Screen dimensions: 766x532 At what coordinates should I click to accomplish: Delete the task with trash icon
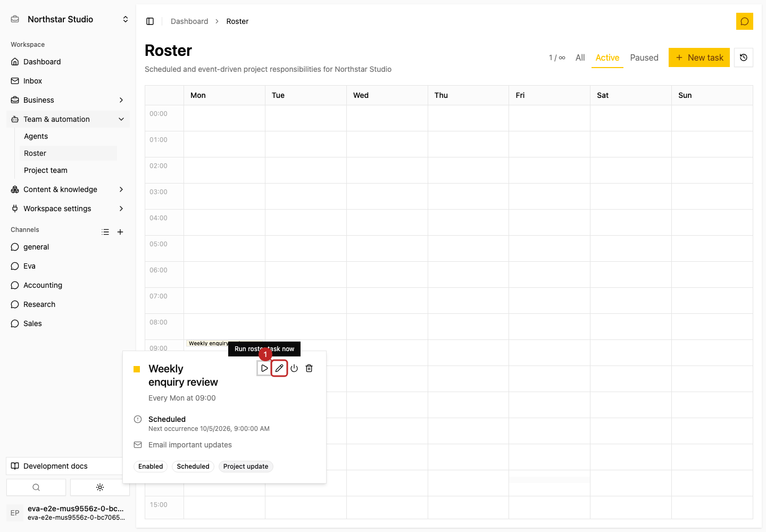click(x=309, y=368)
